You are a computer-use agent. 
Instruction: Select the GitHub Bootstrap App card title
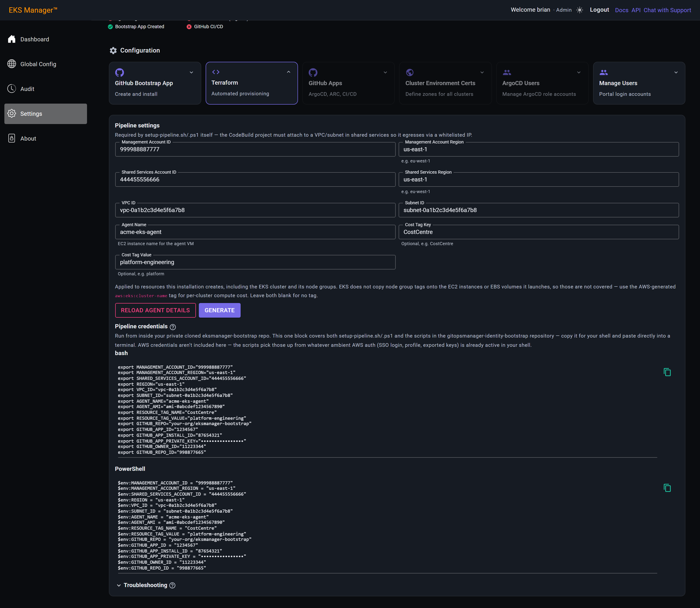(x=144, y=83)
